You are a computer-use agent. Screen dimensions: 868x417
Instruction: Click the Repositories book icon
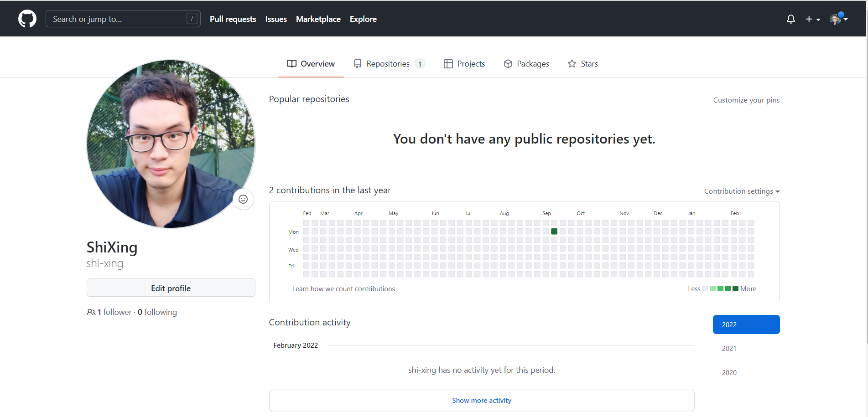tap(358, 64)
